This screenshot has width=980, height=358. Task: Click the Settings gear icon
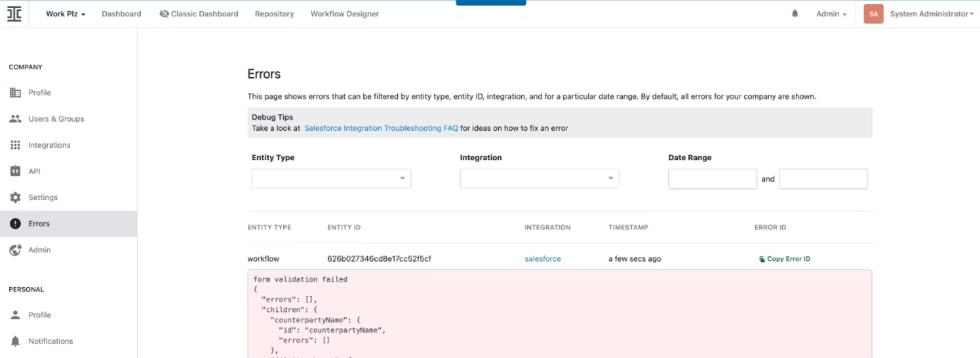[15, 197]
